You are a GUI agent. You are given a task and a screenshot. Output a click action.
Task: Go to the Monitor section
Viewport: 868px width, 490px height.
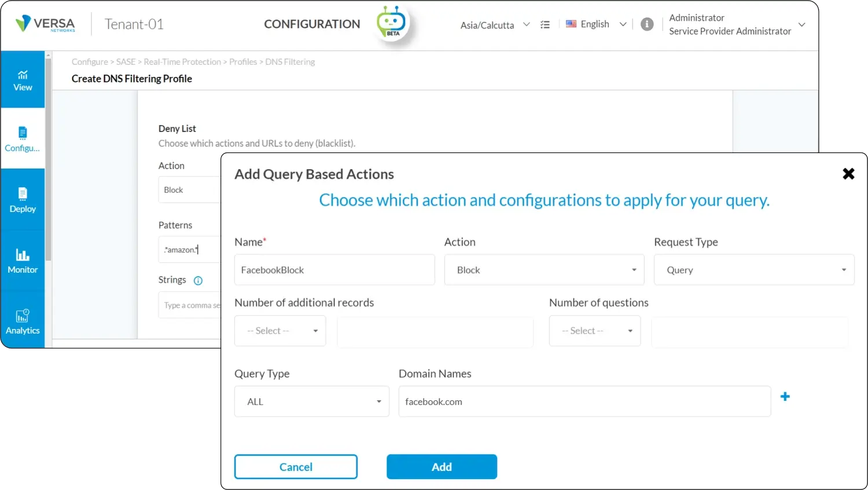[x=23, y=261]
